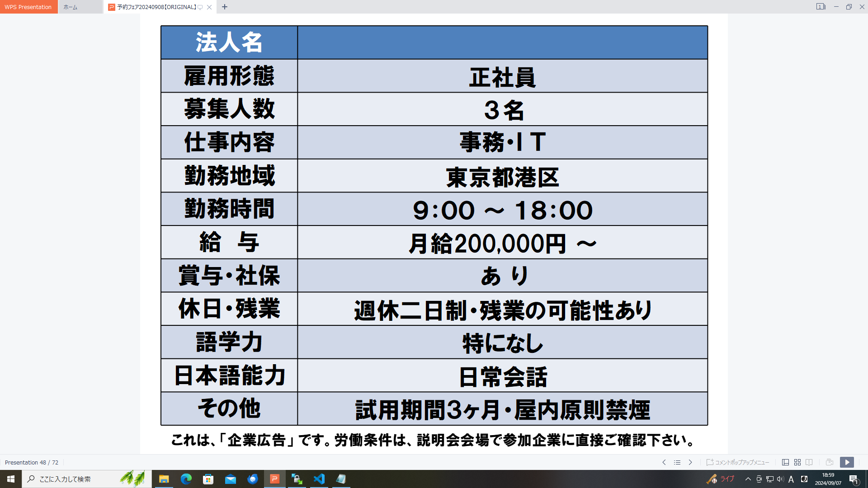Click the 試用期間3ヶ月 cell
Image resolution: width=868 pixels, height=488 pixels.
(502, 409)
